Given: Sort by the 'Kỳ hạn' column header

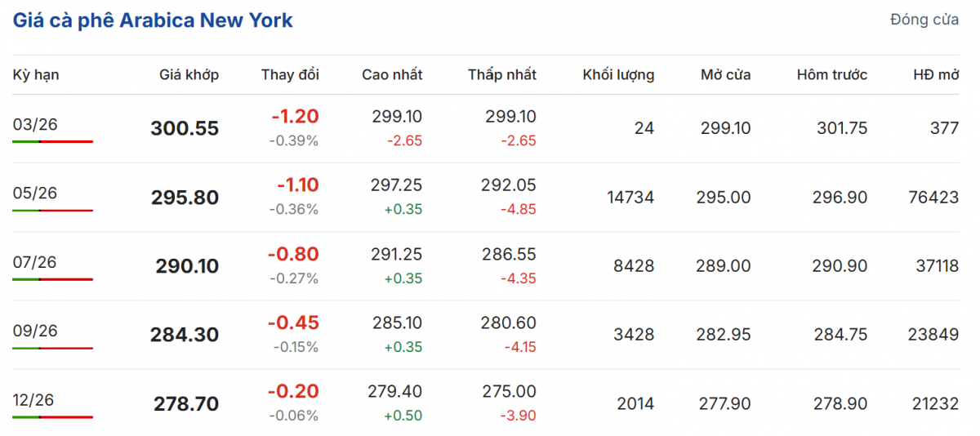Looking at the screenshot, I should tap(36, 75).
